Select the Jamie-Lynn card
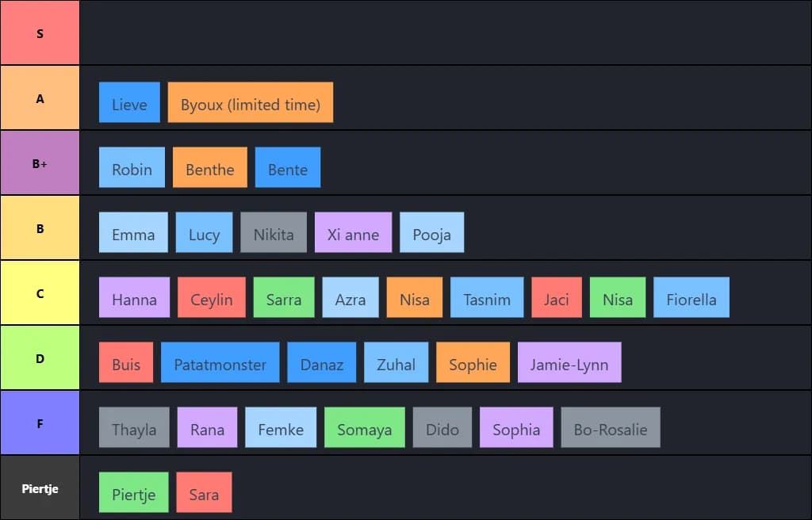This screenshot has height=520, width=812. coord(569,363)
